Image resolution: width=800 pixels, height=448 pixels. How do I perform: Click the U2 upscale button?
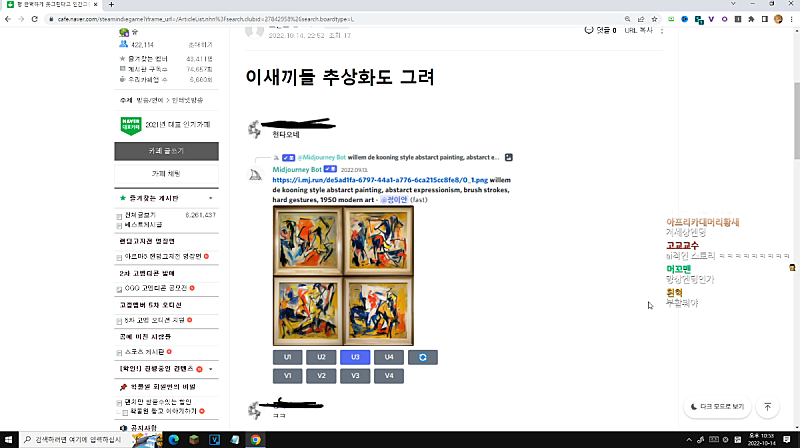pyautogui.click(x=321, y=357)
